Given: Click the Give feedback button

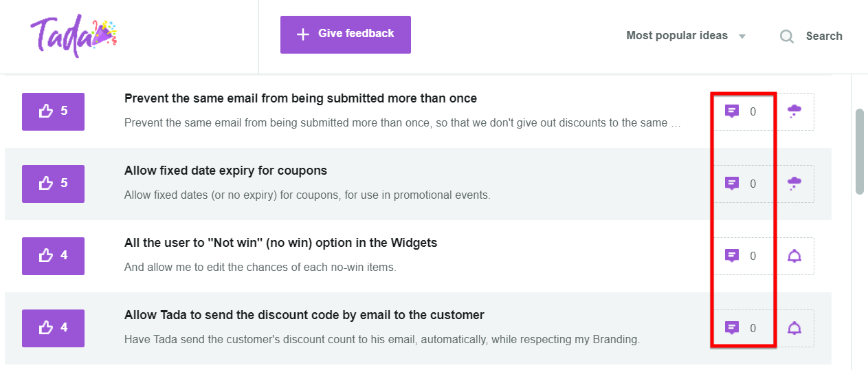Looking at the screenshot, I should 345,34.
